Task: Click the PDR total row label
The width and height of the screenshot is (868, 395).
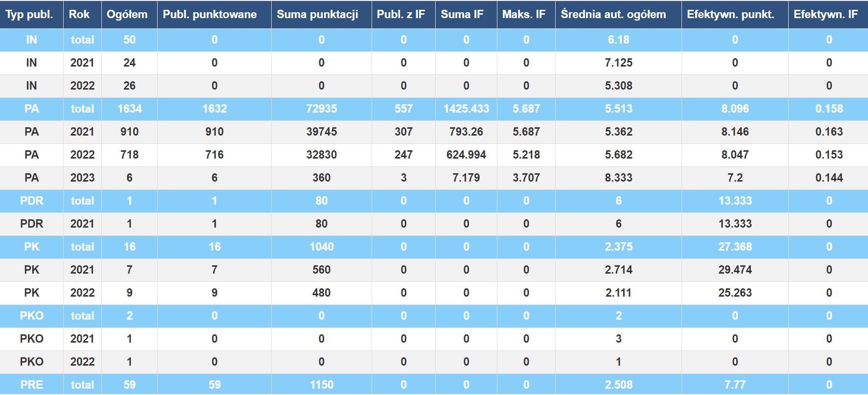Action: [x=31, y=201]
